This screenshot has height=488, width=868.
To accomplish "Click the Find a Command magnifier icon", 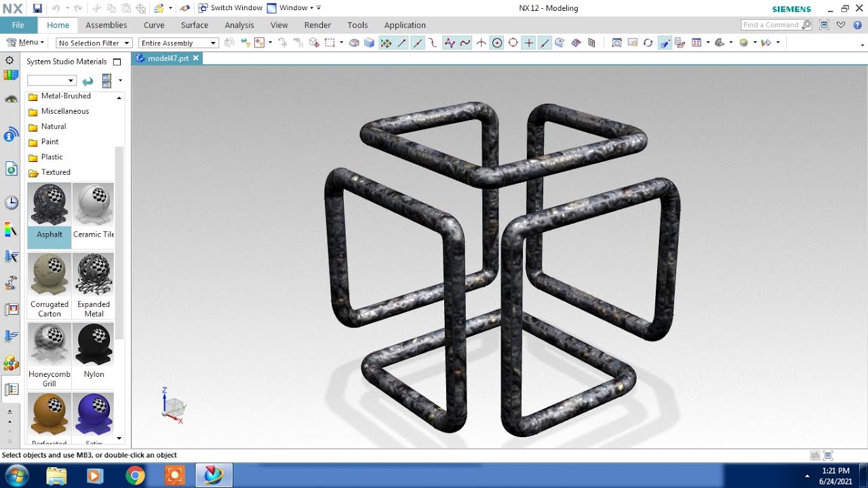I will (x=806, y=25).
